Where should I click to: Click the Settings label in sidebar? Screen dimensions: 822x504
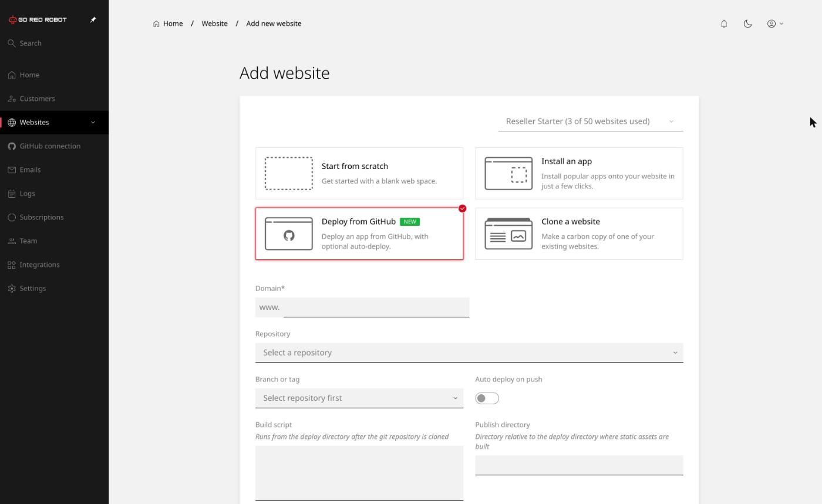[x=33, y=289]
